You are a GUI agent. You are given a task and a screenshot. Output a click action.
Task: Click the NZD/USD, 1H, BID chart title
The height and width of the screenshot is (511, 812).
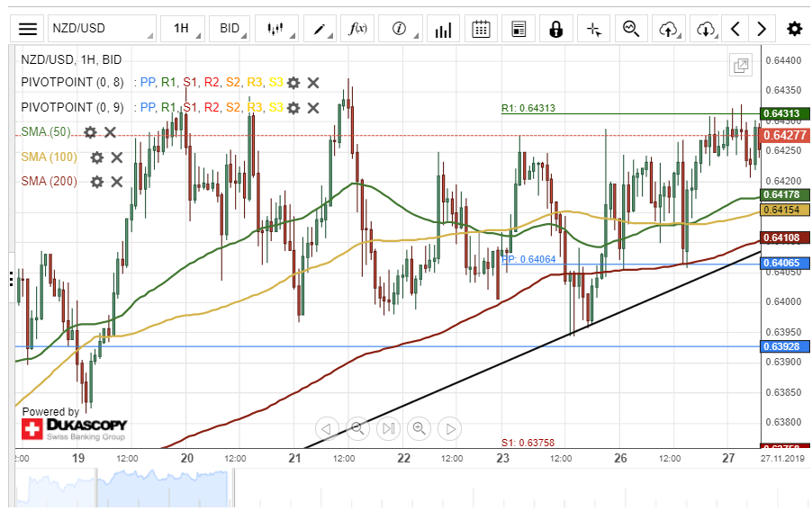point(71,59)
